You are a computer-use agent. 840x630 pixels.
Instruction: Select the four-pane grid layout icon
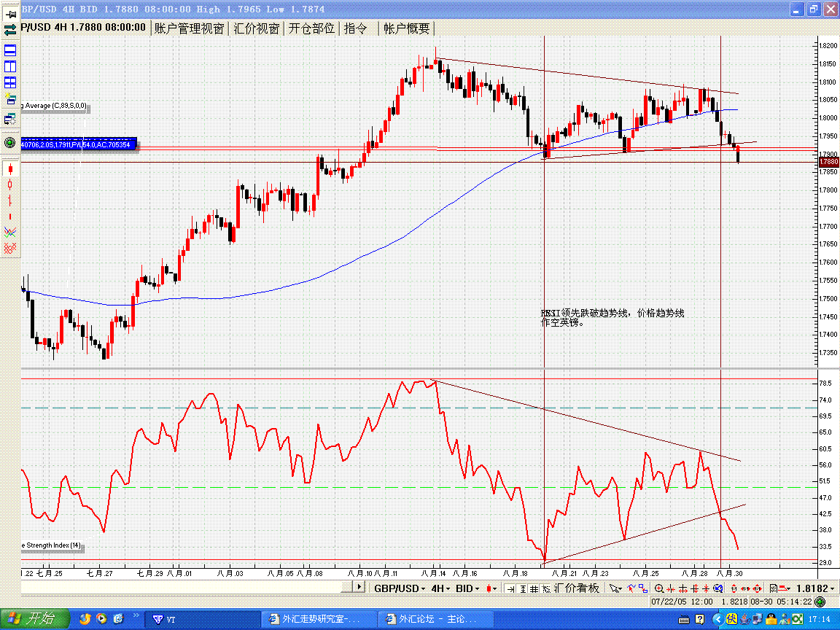(10, 83)
